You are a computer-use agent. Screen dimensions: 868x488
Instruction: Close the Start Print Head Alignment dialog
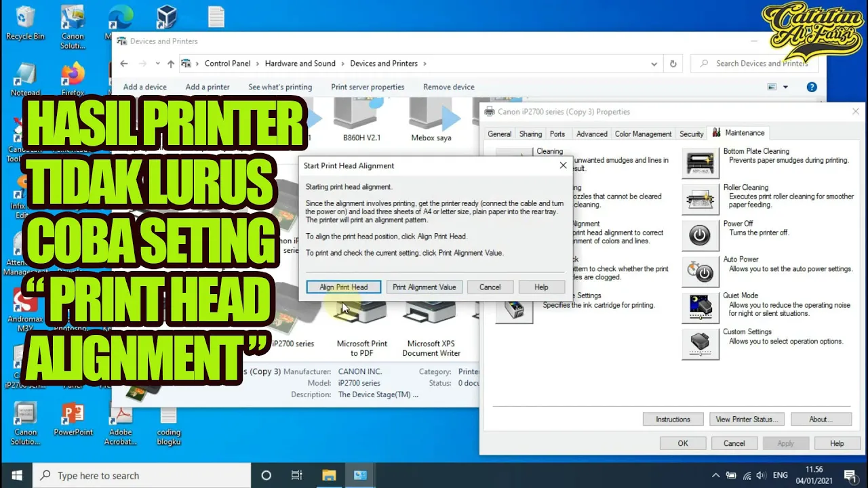coord(563,165)
